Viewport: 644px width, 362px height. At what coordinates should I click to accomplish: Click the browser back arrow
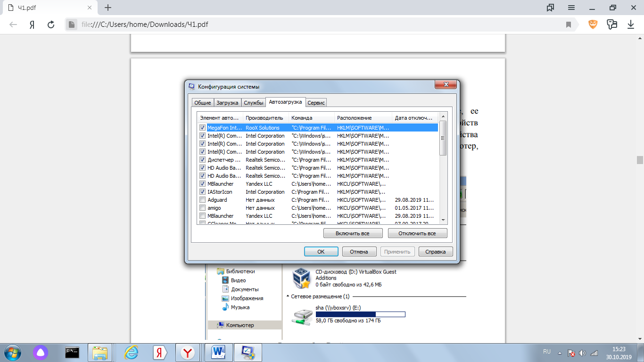pyautogui.click(x=13, y=25)
